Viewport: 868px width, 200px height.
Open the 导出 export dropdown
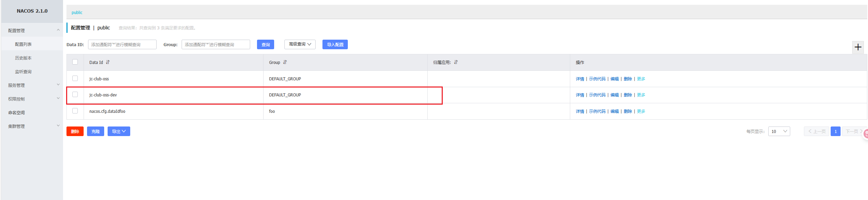pyautogui.click(x=119, y=131)
